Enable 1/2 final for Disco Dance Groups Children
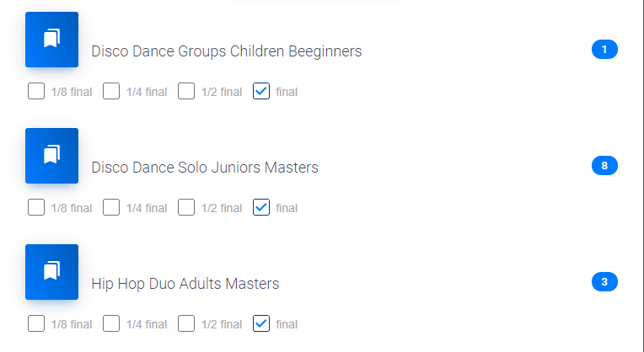The height and width of the screenshot is (352, 644). 186,91
